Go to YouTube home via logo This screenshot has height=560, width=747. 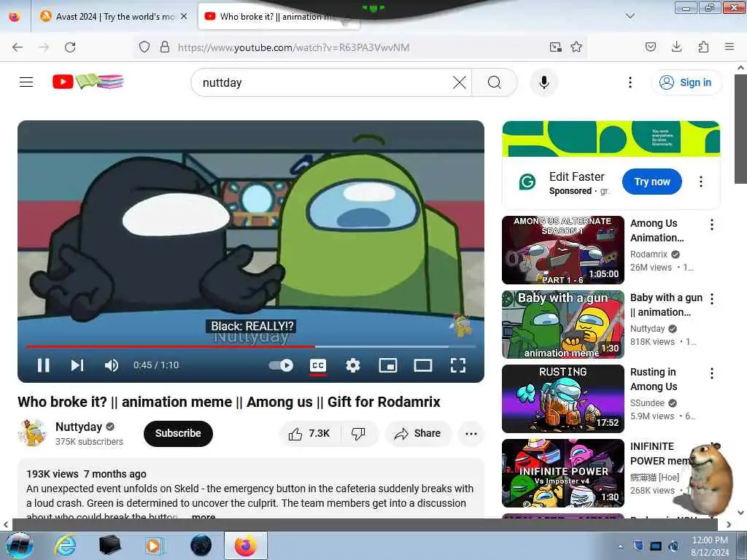[x=88, y=82]
